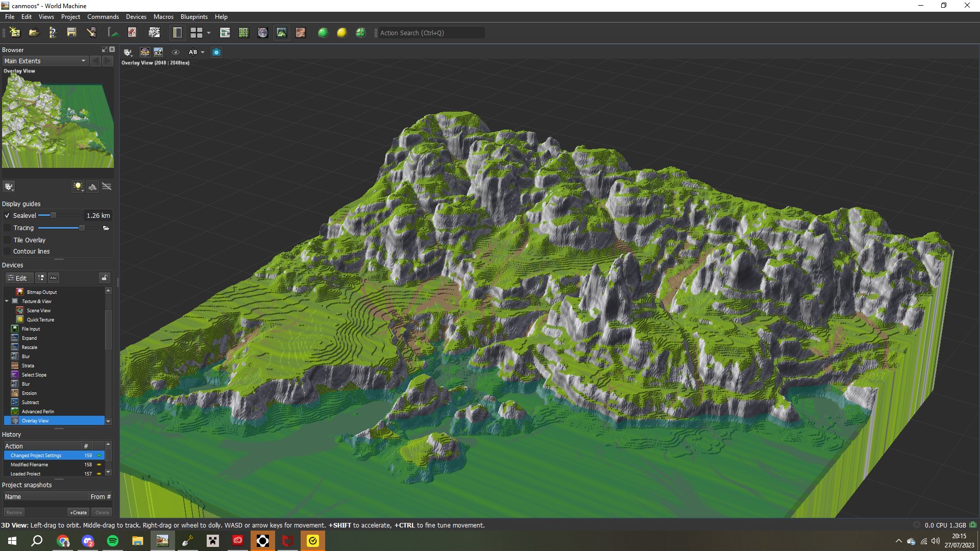This screenshot has height=551, width=980.
Task: Open the Devices menu
Action: [x=136, y=16]
